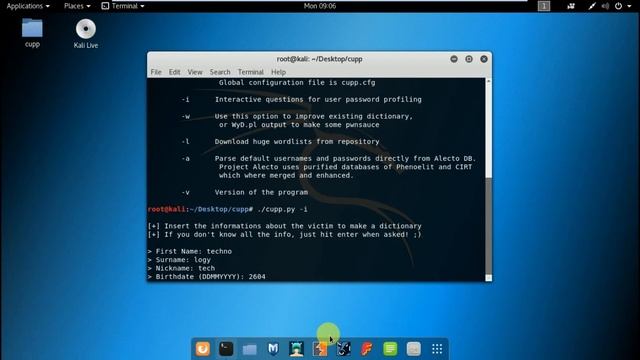
Task: Open the green notes app in dock
Action: pos(390,349)
